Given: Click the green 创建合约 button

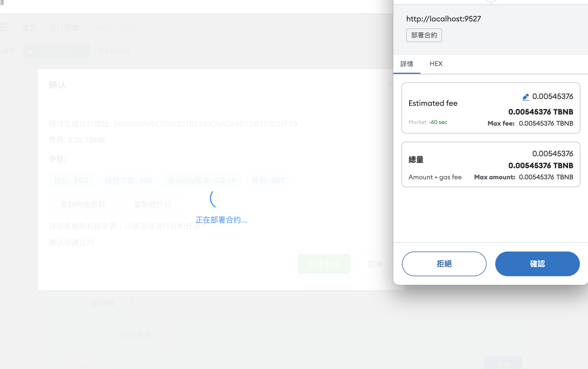Looking at the screenshot, I should (324, 264).
